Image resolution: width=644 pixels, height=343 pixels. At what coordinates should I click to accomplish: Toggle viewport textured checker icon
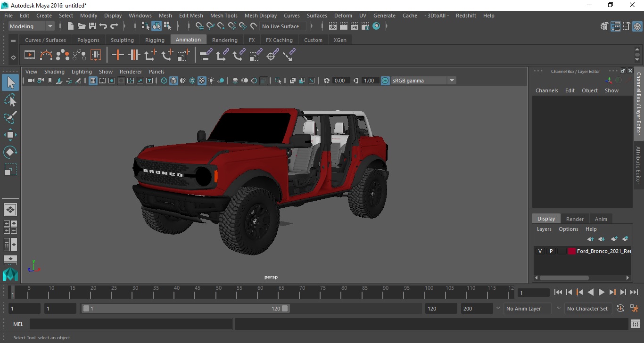(202, 81)
